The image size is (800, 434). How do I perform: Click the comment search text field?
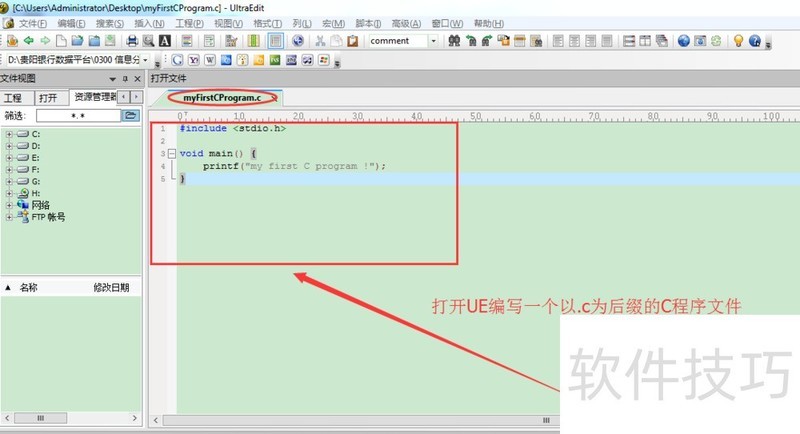pyautogui.click(x=398, y=41)
